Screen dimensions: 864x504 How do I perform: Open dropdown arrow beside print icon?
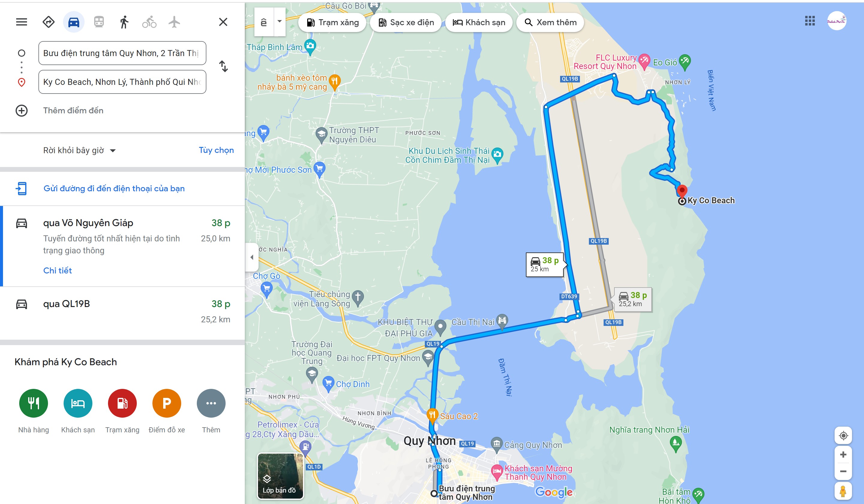click(279, 22)
